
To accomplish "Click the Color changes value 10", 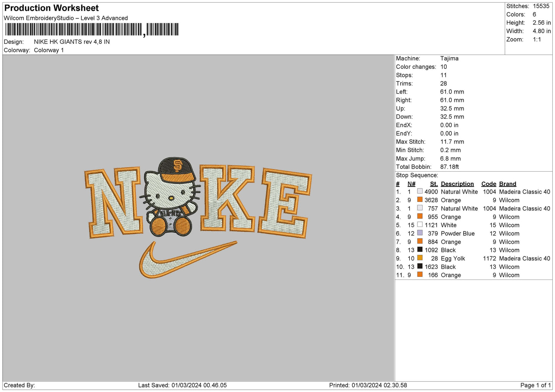I will [444, 67].
